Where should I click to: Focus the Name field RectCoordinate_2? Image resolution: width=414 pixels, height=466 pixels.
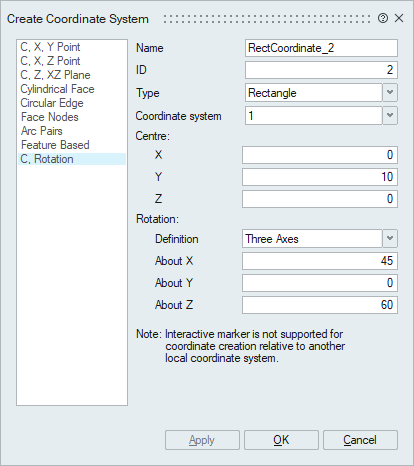321,48
